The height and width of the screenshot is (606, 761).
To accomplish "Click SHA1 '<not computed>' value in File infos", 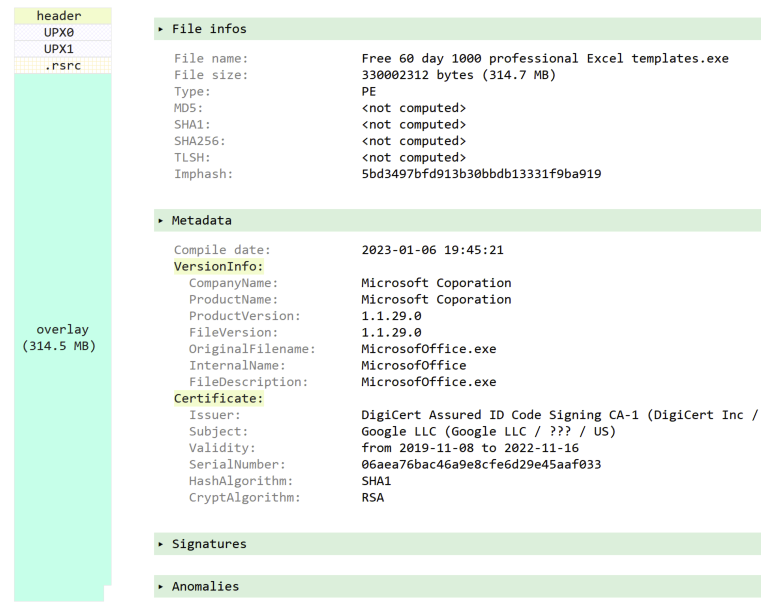I will pos(414,125).
